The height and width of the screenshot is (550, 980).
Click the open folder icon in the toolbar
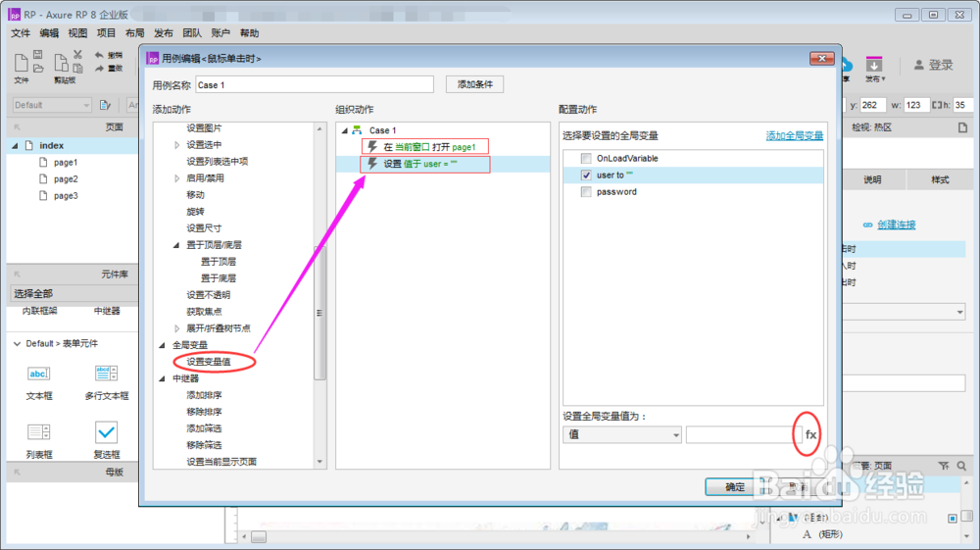click(37, 68)
